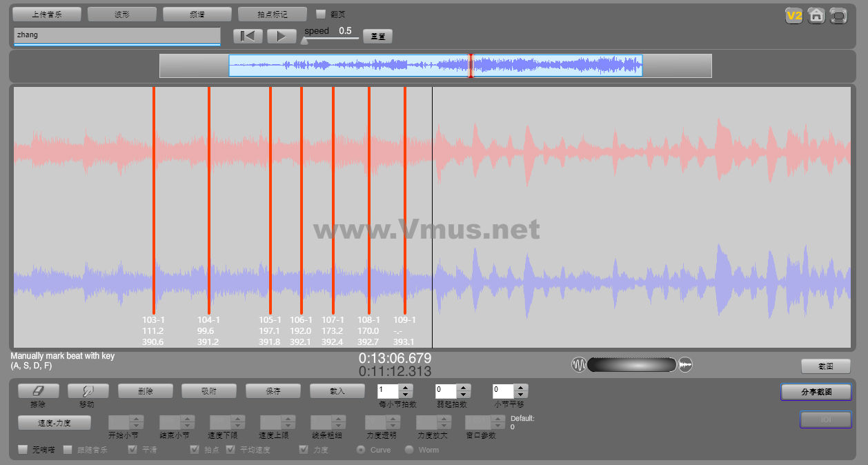
Task: Click the zoom-out waveform icon
Action: click(578, 364)
